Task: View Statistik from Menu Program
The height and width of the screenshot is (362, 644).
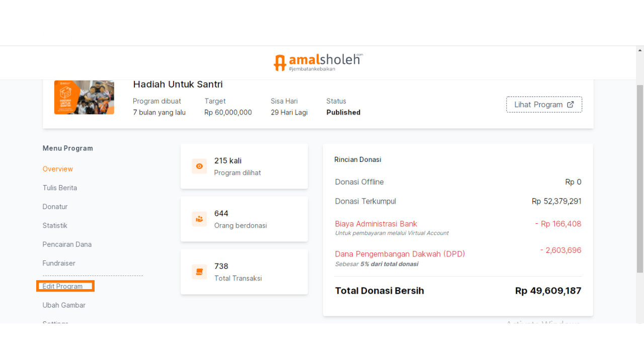Action: [x=54, y=225]
